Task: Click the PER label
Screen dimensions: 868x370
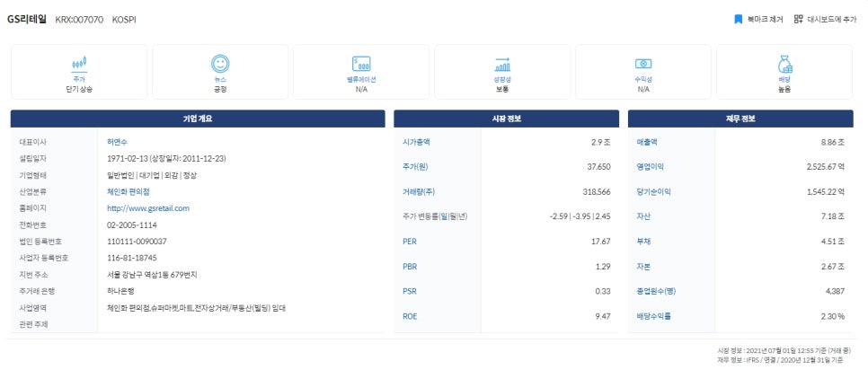Action: [x=409, y=242]
